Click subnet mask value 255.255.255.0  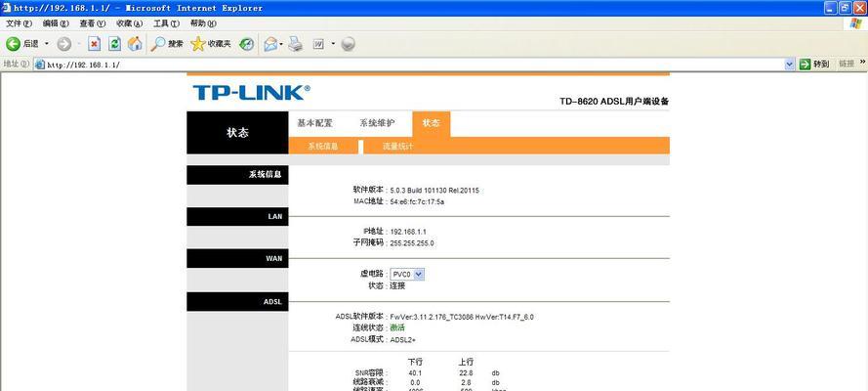(x=412, y=243)
